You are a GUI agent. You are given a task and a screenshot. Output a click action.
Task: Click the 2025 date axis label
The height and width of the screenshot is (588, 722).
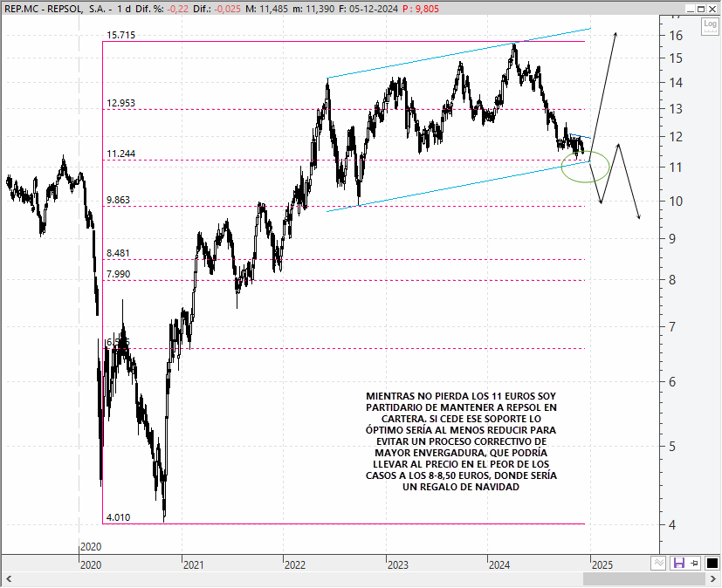(602, 565)
